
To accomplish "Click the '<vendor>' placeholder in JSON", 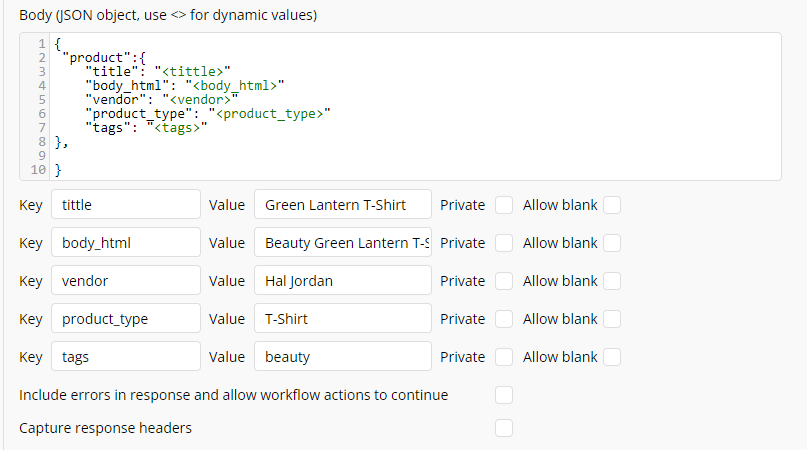I will click(200, 99).
